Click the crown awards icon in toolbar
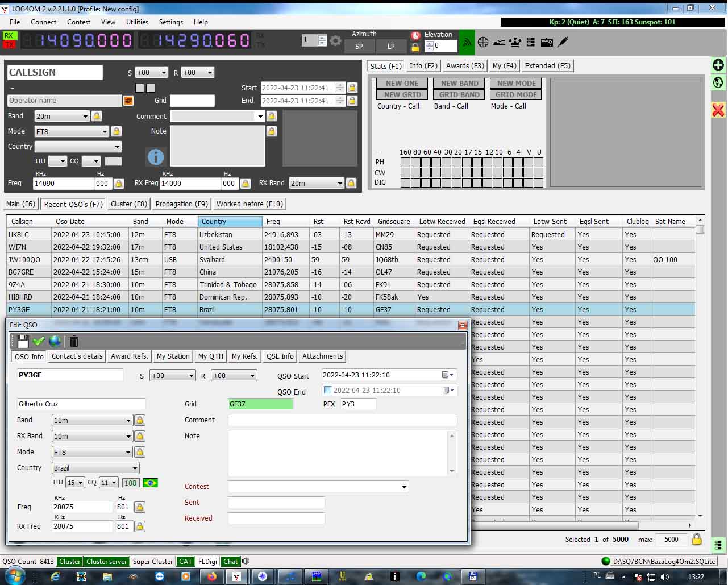The image size is (728, 585). [x=515, y=42]
